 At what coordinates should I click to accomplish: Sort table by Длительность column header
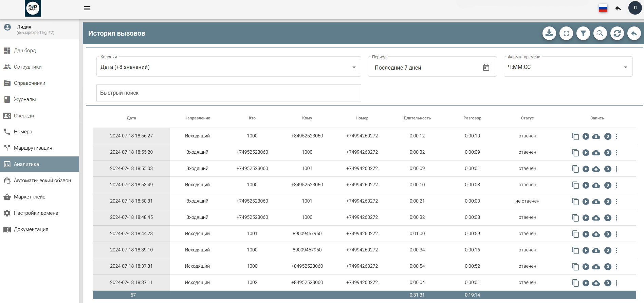(x=417, y=118)
